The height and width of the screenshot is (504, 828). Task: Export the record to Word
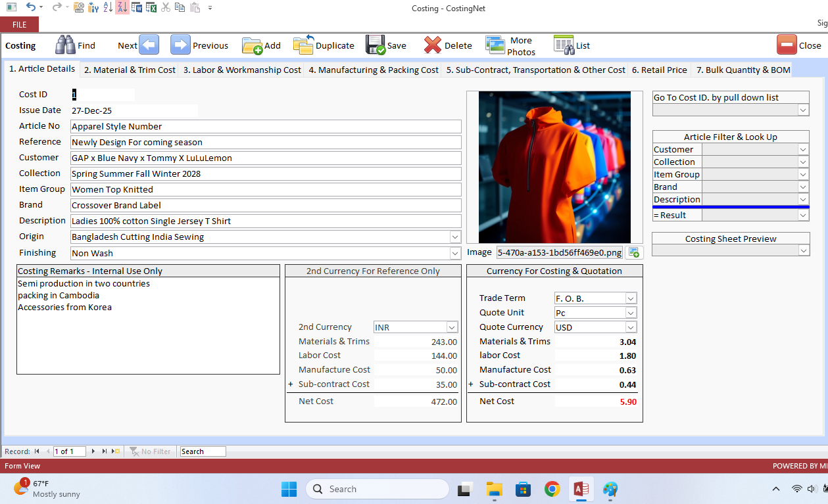[136, 8]
